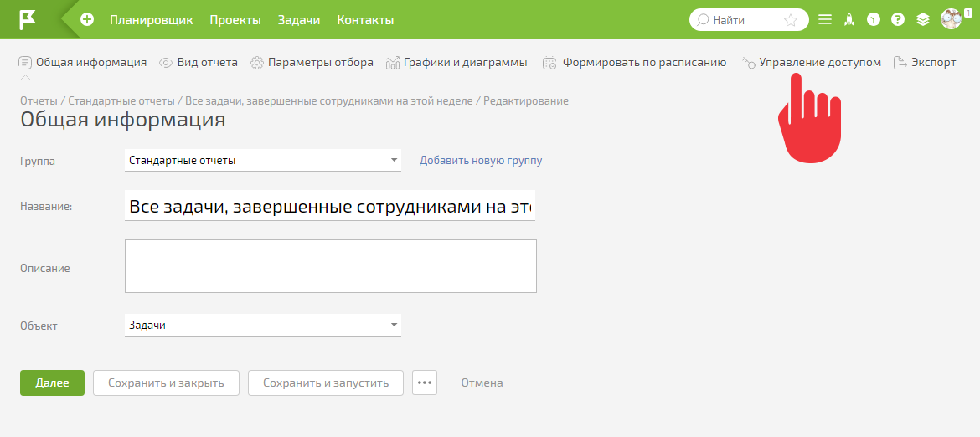This screenshot has height=437, width=980.
Task: Switch to Графики и диаграммы tab
Action: 466,63
